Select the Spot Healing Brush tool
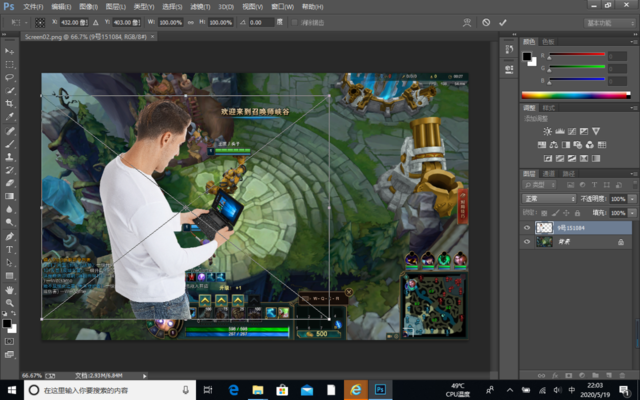This screenshot has height=400, width=640. pyautogui.click(x=9, y=131)
